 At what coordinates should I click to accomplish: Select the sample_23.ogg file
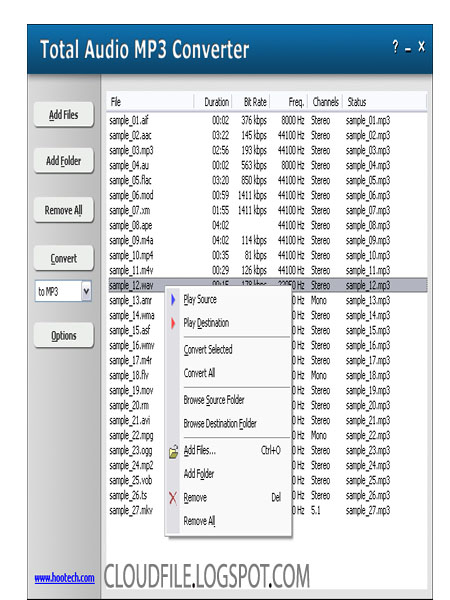[x=131, y=450]
